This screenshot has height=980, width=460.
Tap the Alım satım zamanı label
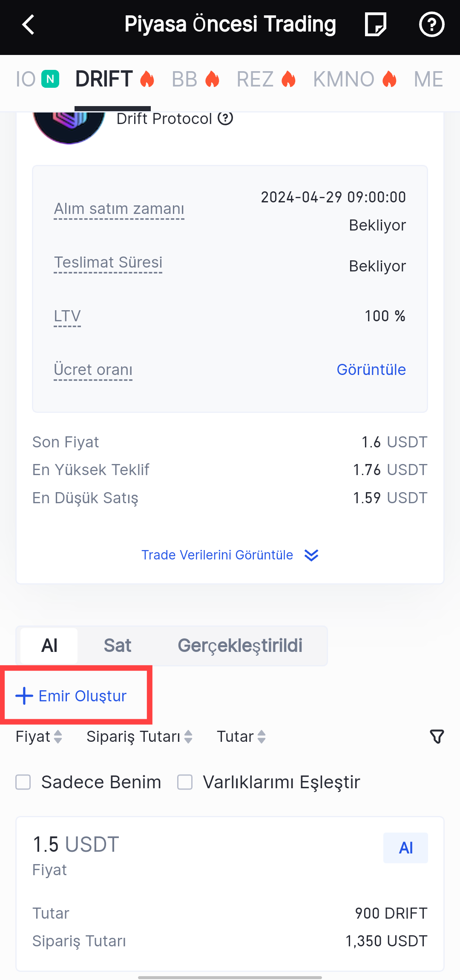pyautogui.click(x=119, y=209)
